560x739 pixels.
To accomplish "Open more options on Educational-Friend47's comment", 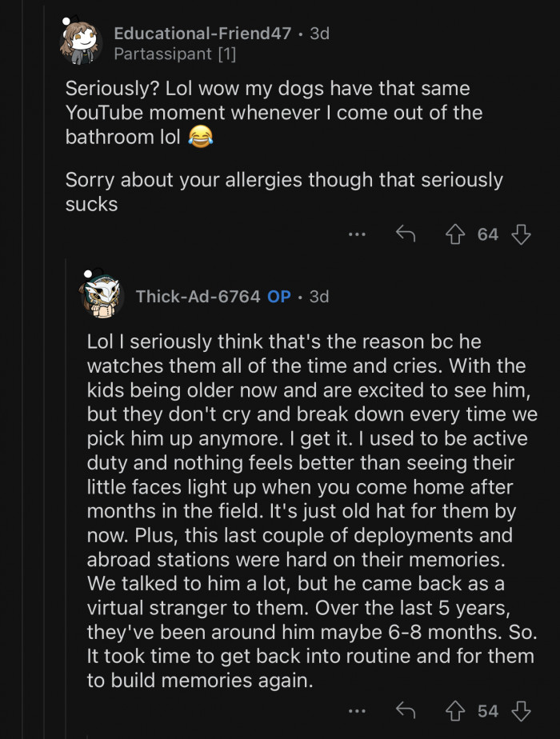I will [357, 234].
